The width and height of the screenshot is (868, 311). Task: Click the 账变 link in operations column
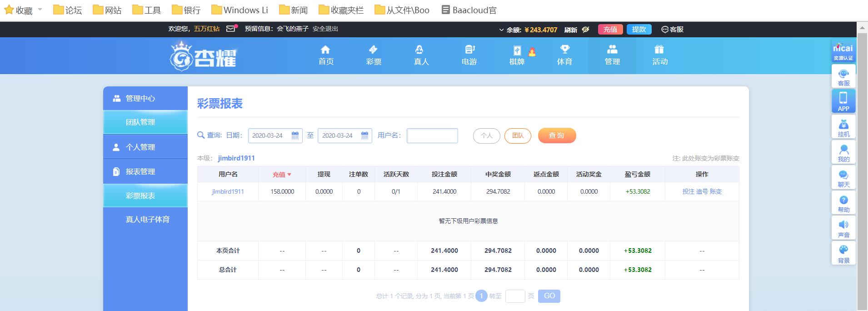coord(716,191)
